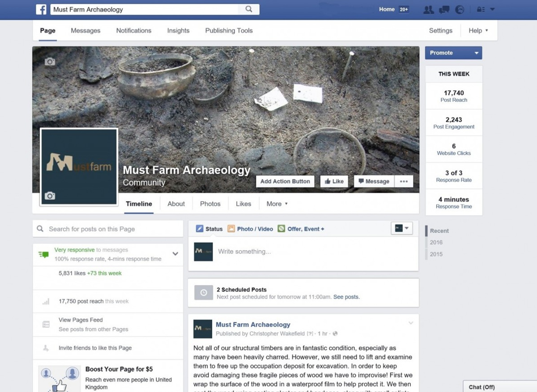Viewport: 537px width, 392px height.
Task: Click the 2,243 Post Engagement stat
Action: tap(454, 123)
